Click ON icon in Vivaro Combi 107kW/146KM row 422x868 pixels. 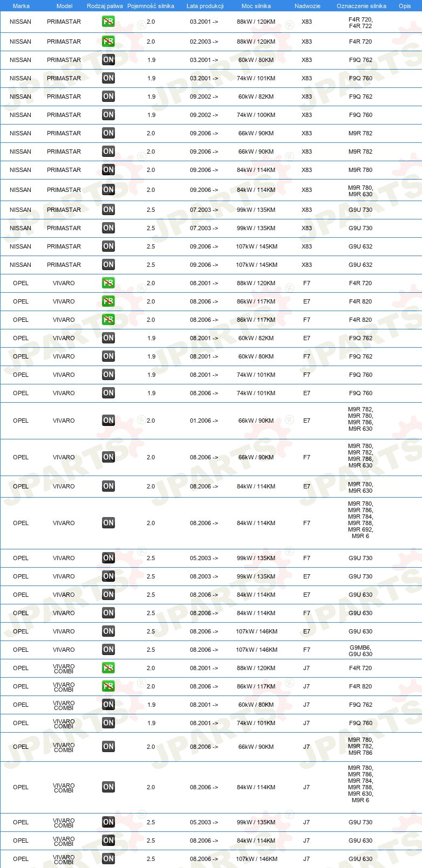[108, 859]
